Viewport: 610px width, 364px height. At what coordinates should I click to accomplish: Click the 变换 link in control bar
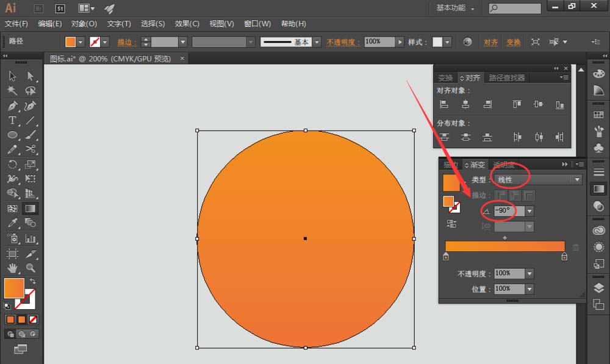coord(514,42)
